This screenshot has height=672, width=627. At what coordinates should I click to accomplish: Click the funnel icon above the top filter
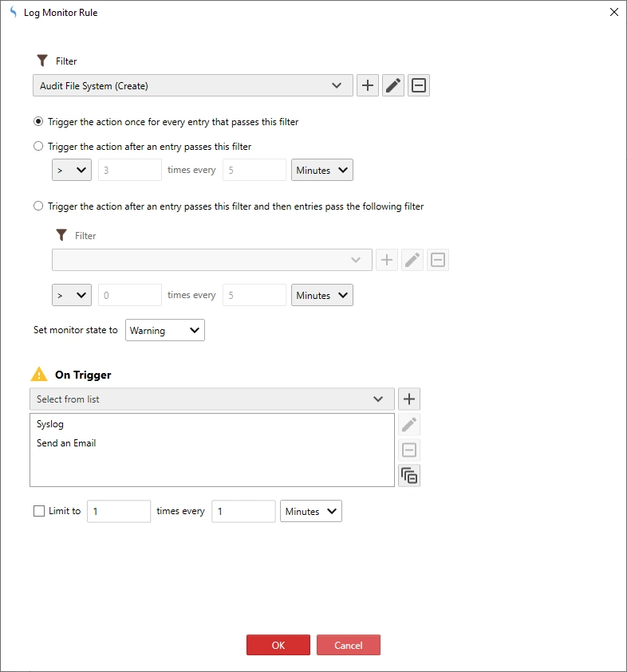pos(43,61)
